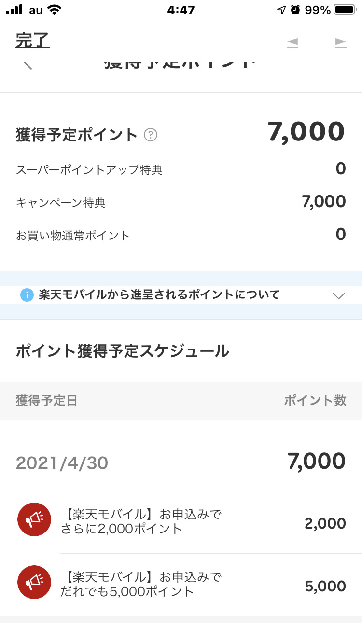
Task: Open 楽天モバイルから進呈されるポイントについて notice
Action: (159, 295)
